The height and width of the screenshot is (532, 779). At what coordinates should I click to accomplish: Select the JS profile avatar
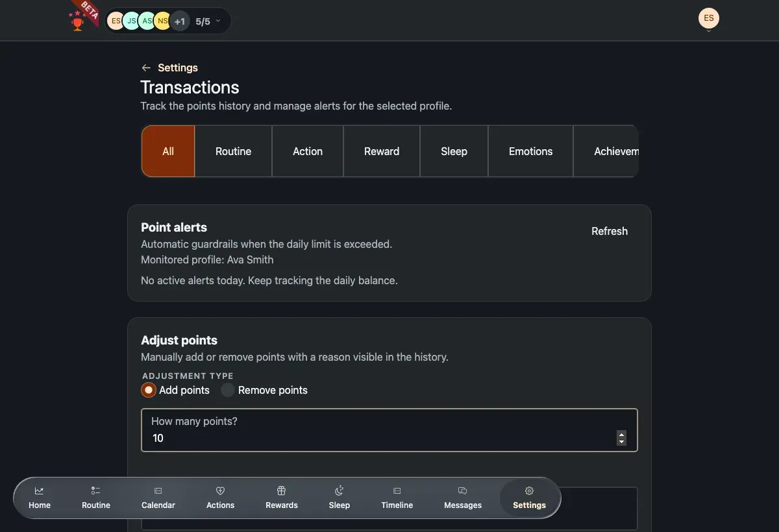pyautogui.click(x=131, y=21)
